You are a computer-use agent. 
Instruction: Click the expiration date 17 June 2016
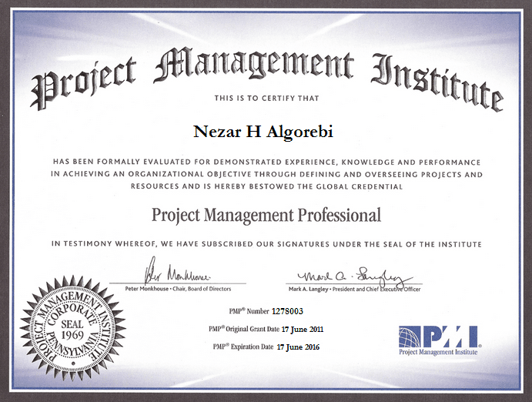coord(298,347)
